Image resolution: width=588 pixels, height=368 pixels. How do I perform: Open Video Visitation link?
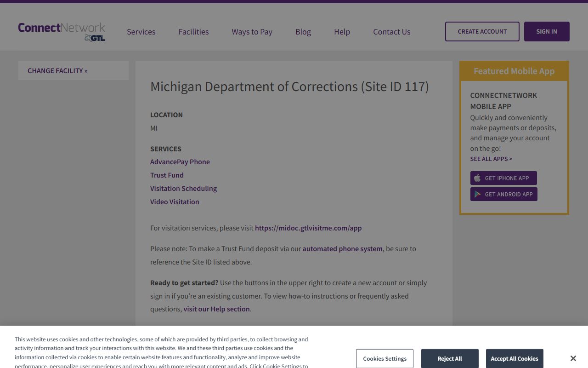175,201
